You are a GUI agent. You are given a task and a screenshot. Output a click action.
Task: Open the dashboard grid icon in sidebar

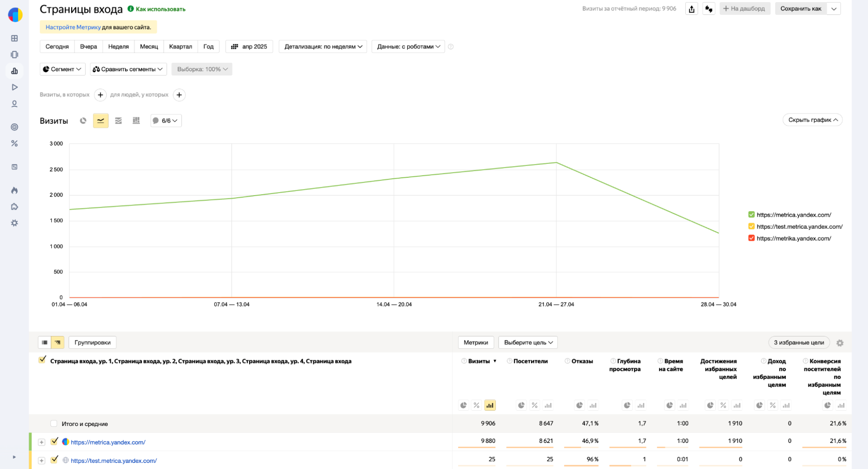tap(14, 38)
